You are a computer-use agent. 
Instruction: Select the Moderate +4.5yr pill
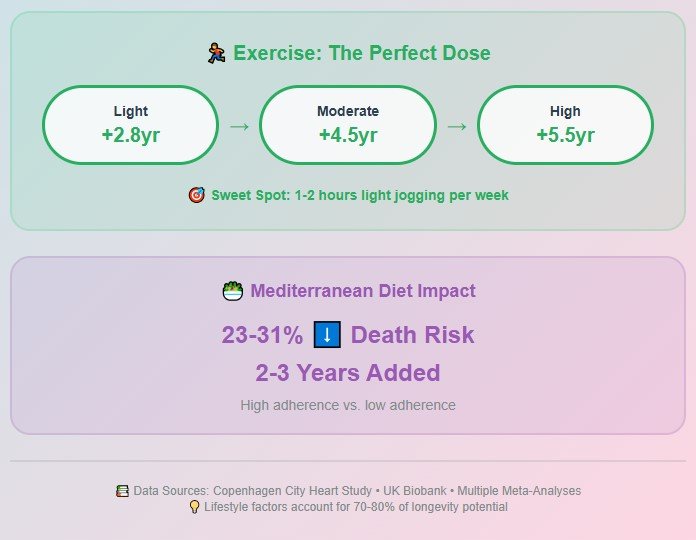click(x=348, y=125)
